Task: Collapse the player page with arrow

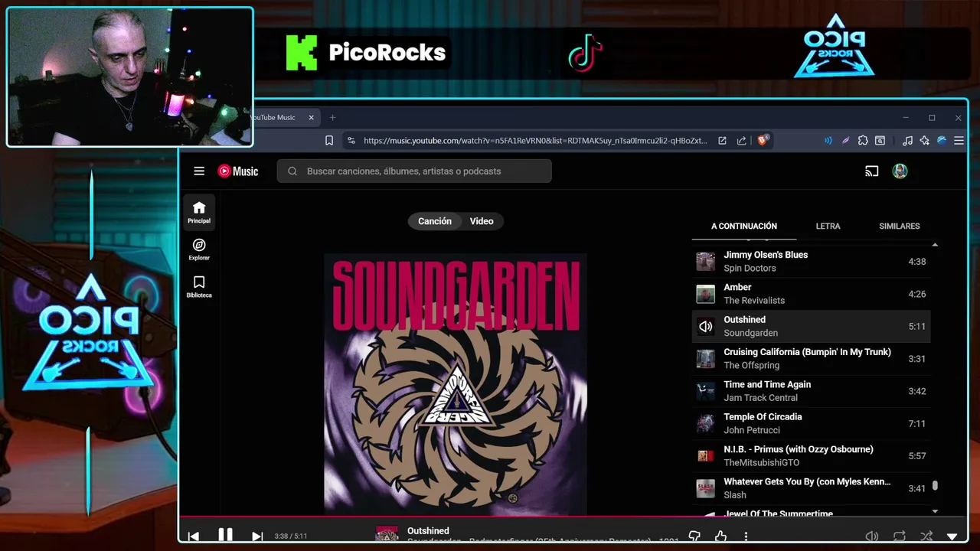Action: 952,536
